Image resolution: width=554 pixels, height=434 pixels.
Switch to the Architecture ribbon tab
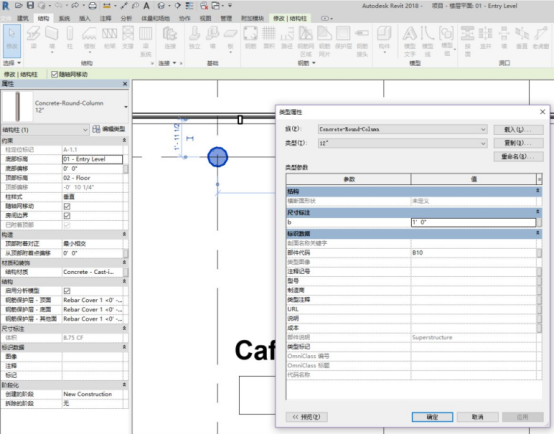coord(23,18)
